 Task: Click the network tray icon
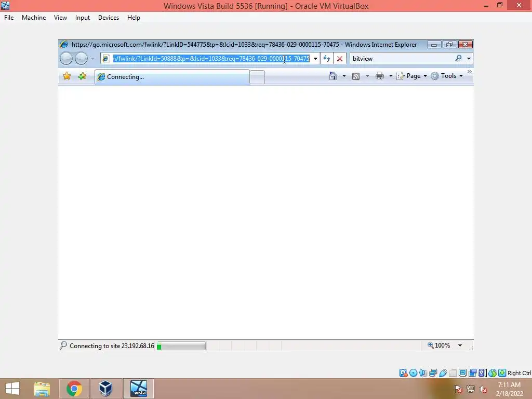click(x=471, y=389)
